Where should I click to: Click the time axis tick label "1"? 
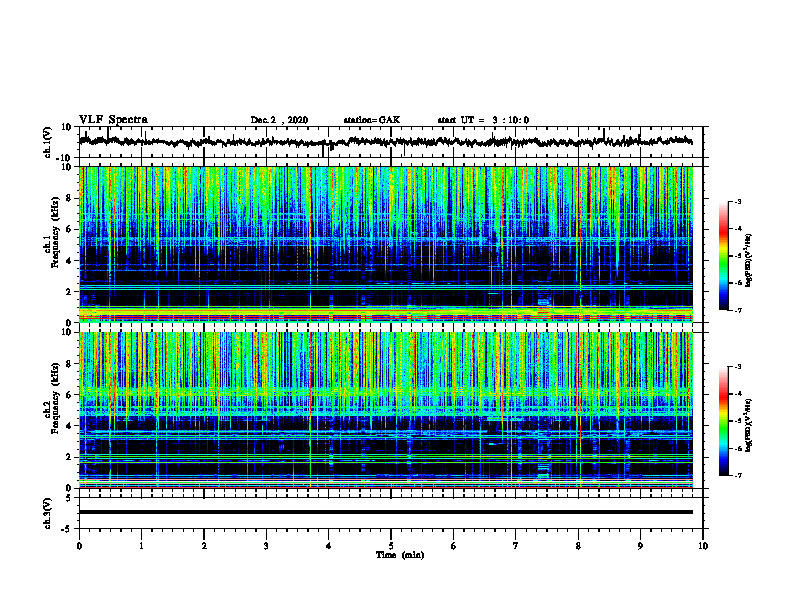[x=141, y=546]
